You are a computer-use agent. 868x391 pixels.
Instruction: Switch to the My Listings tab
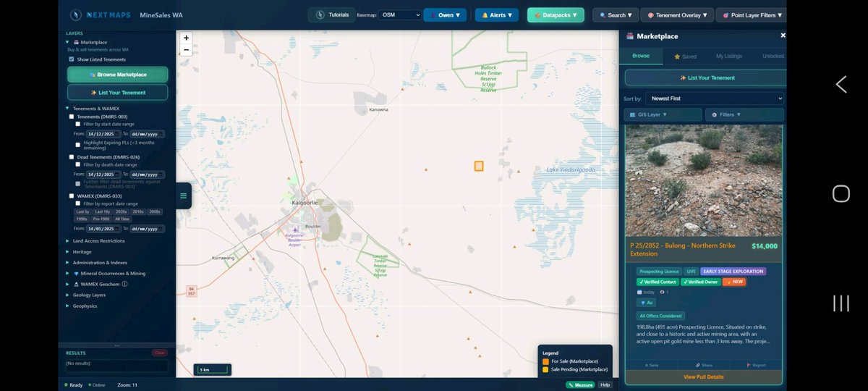(x=729, y=56)
